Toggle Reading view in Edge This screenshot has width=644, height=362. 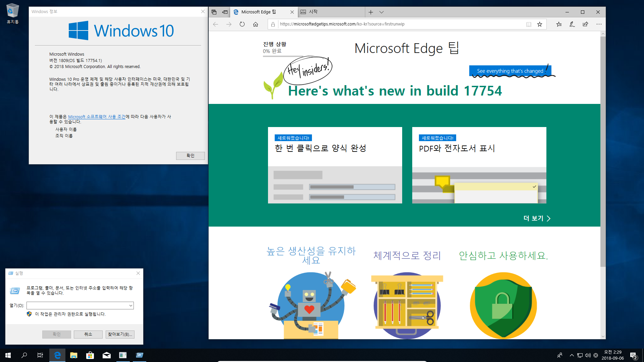(x=529, y=24)
